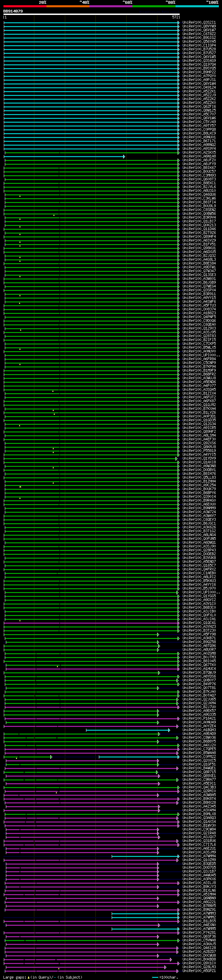
Task: Select the BB914079 query name label
Action: (13, 11)
